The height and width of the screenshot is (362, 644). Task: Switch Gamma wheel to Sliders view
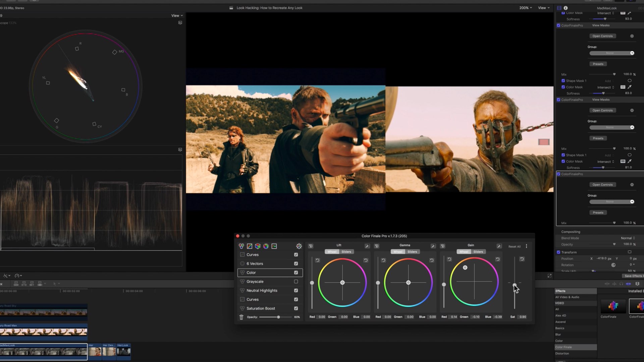(412, 251)
